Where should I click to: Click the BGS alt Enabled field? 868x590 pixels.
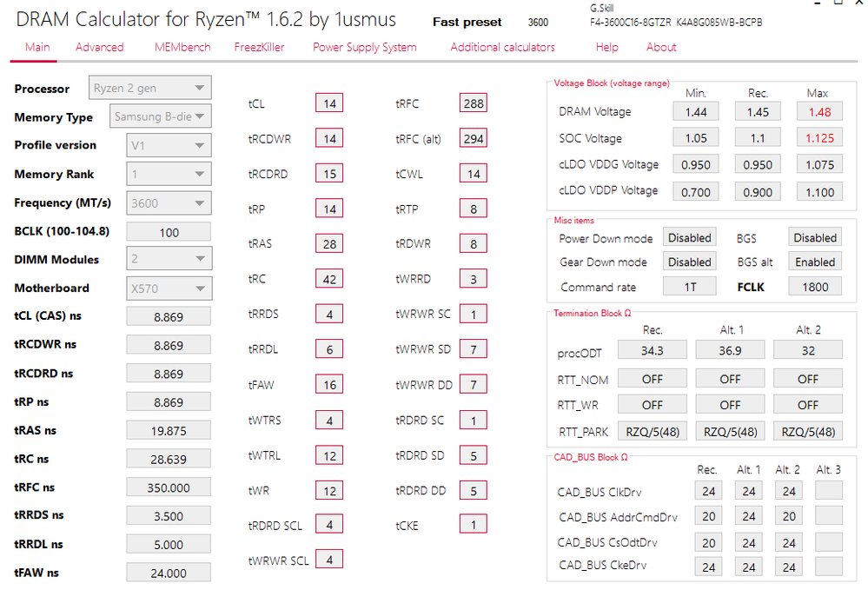[815, 262]
